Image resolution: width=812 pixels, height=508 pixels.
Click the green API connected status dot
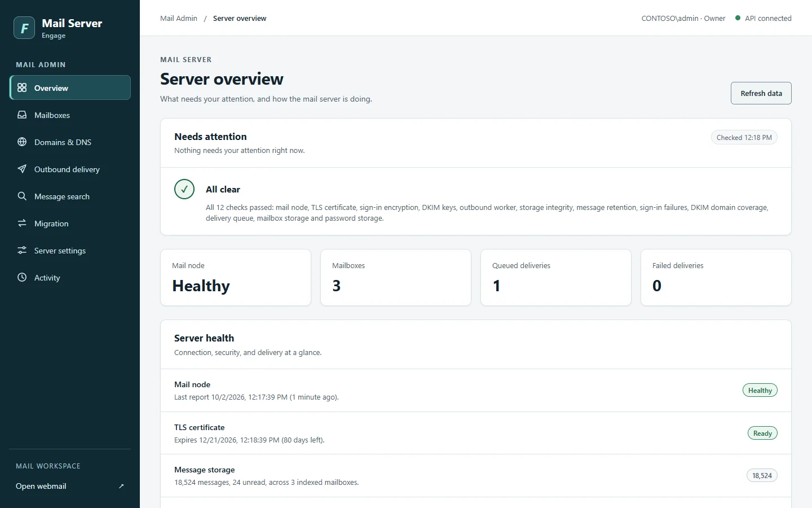738,18
